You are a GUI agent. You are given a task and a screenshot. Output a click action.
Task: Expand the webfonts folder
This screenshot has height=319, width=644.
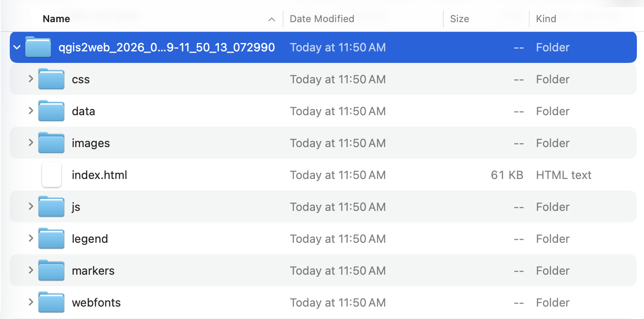(x=31, y=302)
